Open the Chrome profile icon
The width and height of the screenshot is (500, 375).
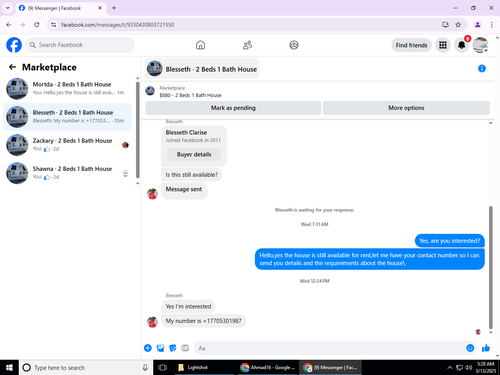pyautogui.click(x=477, y=25)
